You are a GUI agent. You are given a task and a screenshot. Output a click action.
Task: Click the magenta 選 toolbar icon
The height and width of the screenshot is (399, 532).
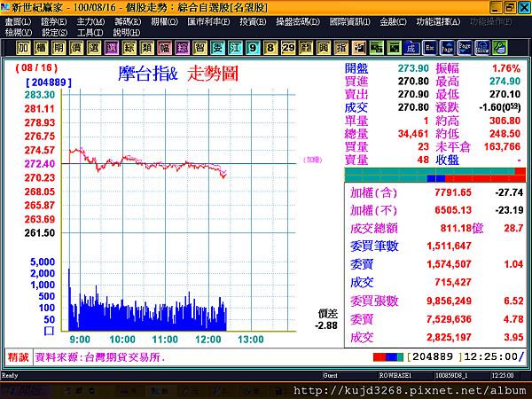112,48
